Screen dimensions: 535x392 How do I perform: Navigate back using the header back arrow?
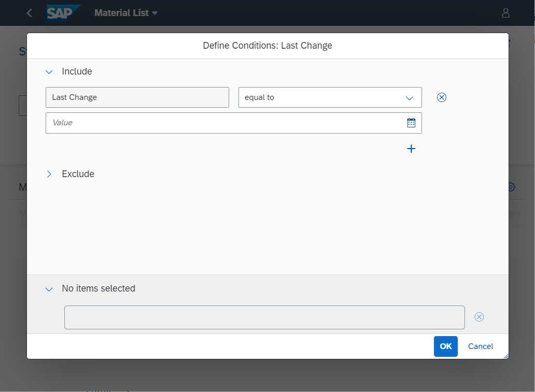click(x=29, y=13)
